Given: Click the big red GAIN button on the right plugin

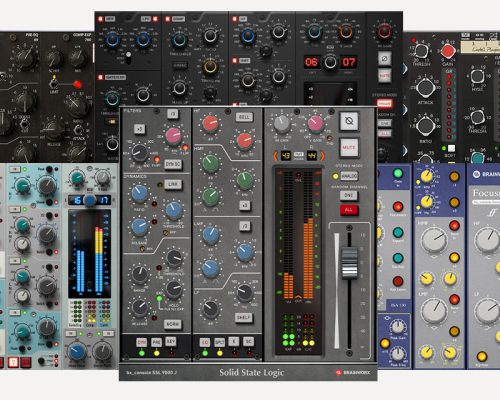Looking at the screenshot, I should point(448,52).
